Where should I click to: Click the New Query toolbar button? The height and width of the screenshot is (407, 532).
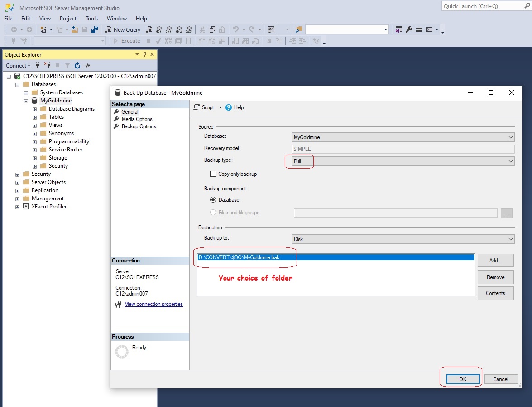tap(123, 29)
